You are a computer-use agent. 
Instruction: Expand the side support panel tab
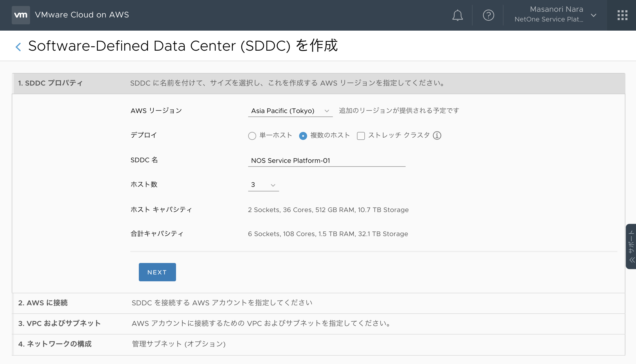click(631, 246)
